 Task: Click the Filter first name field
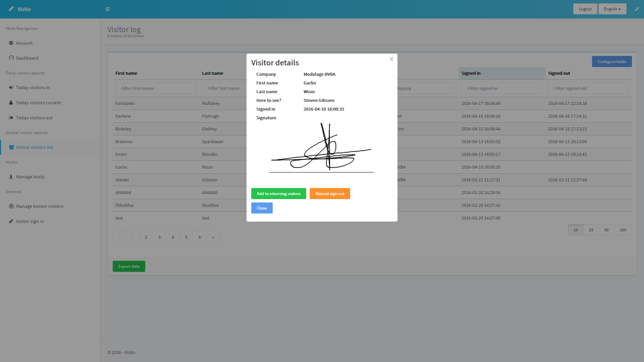coord(156,88)
